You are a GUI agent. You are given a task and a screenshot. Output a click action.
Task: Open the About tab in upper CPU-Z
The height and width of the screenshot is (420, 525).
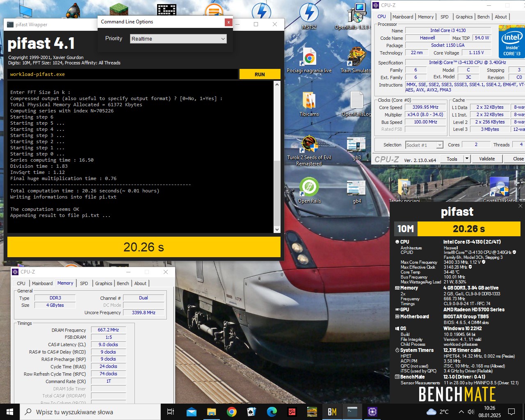[501, 17]
